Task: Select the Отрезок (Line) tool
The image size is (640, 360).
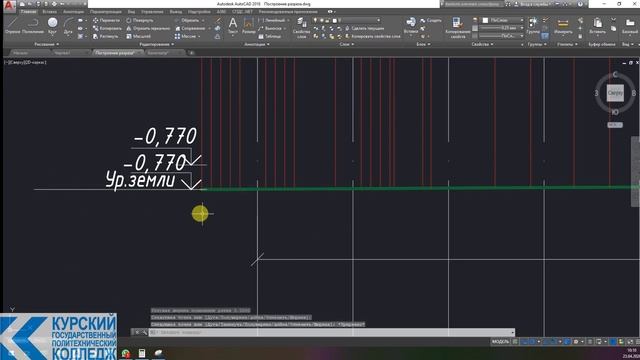Action: (12, 25)
